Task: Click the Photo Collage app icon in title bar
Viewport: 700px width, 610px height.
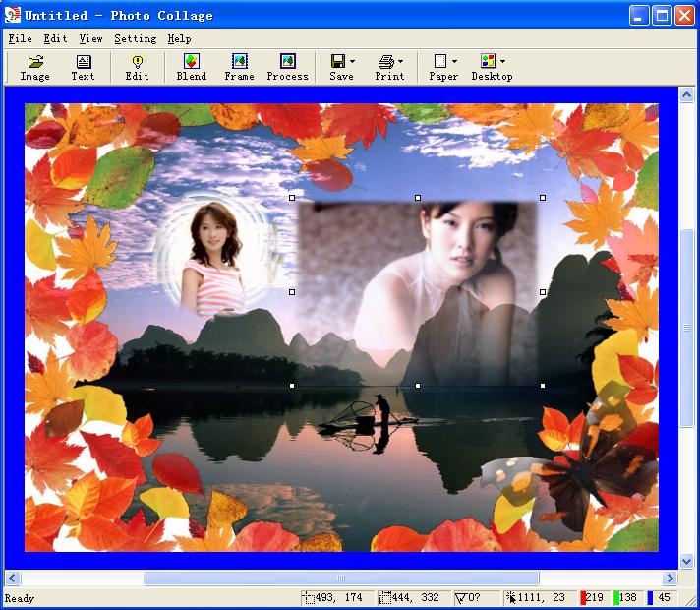Action: [12, 15]
